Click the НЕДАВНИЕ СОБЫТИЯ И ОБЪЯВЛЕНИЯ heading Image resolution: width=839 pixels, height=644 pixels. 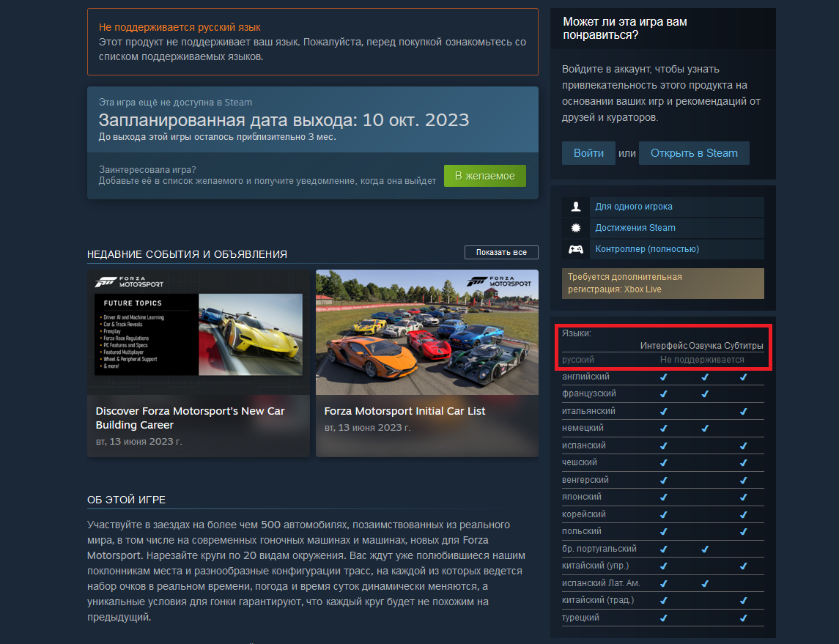[188, 254]
